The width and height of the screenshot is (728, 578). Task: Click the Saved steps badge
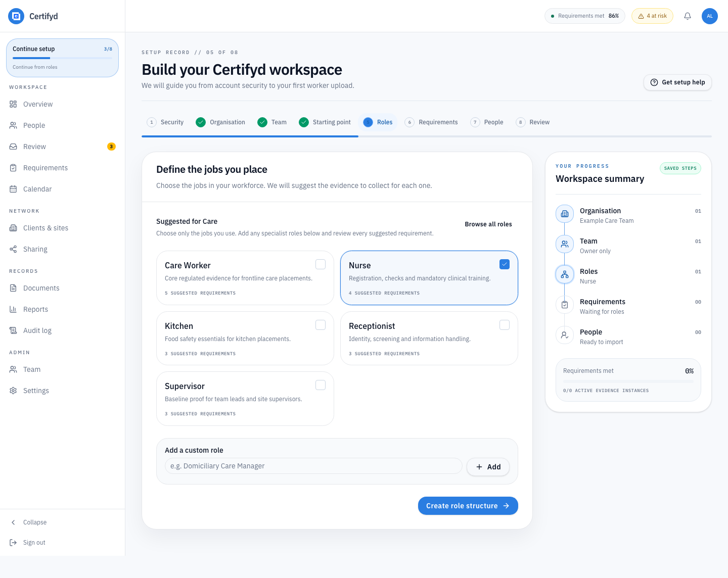pyautogui.click(x=680, y=168)
